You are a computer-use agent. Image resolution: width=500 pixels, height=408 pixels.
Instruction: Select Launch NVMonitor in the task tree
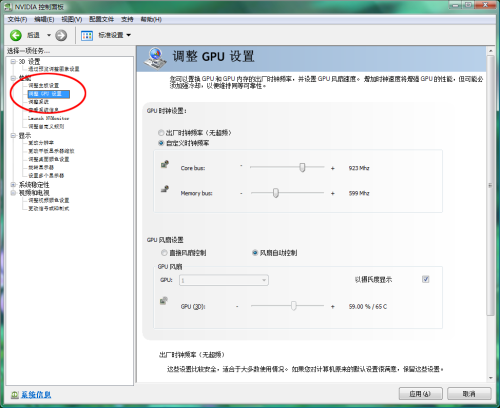49,118
